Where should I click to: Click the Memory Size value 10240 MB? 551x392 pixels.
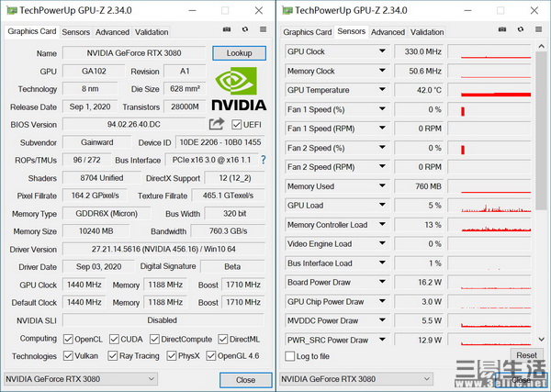click(96, 231)
